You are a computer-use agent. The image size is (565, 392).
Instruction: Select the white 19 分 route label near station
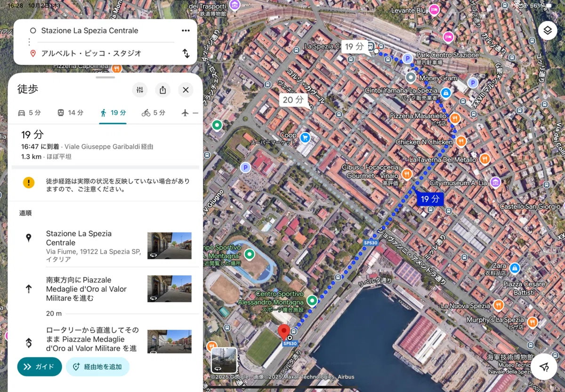[354, 47]
